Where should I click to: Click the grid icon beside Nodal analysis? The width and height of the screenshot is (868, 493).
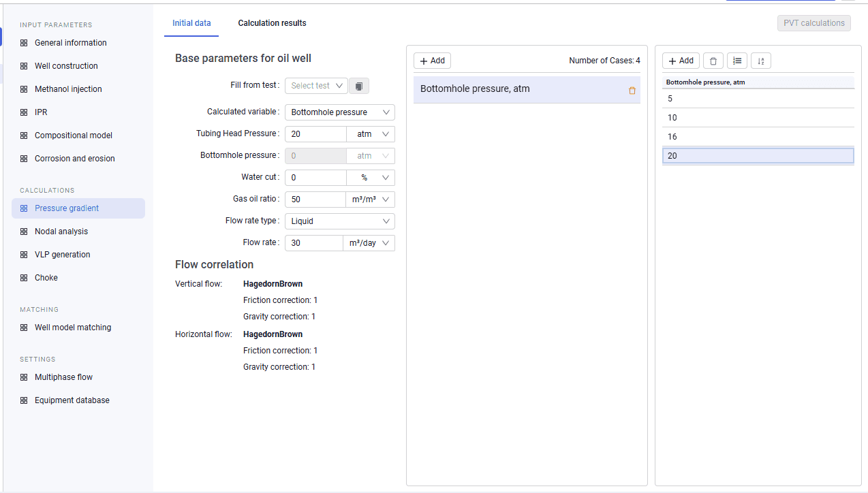[24, 232]
